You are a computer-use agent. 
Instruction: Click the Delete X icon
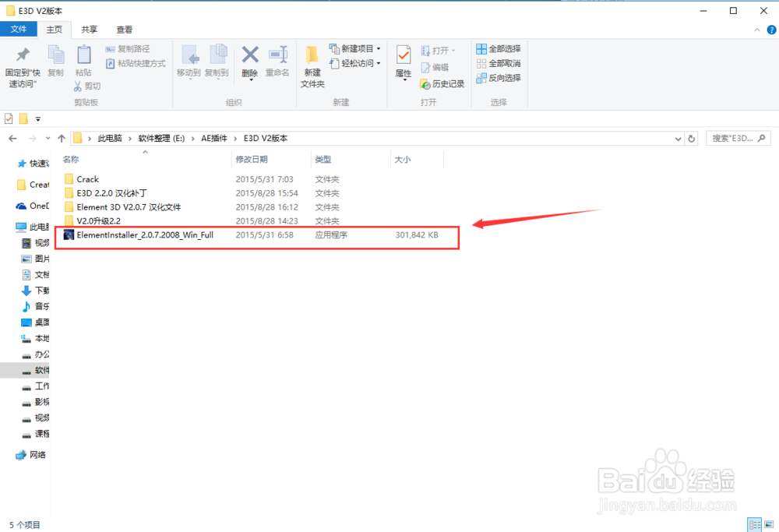coord(250,55)
